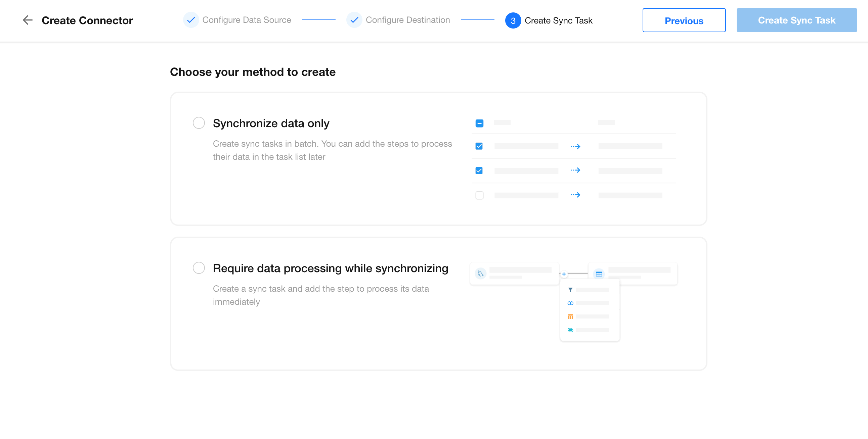Uncheck the first checked row checkbox
Image resolution: width=868 pixels, height=439 pixels.
479,146
